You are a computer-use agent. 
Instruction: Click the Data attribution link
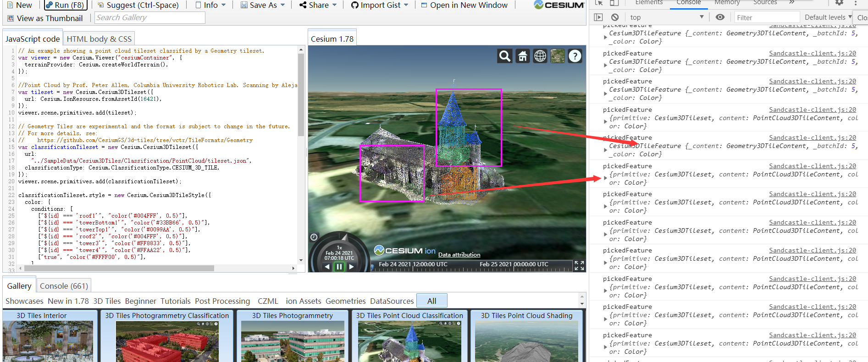(x=459, y=255)
